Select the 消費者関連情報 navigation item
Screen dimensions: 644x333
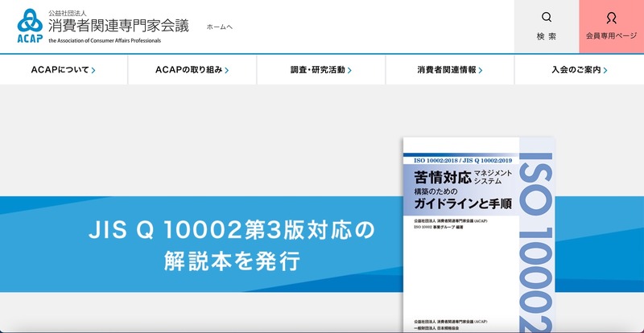tap(446, 70)
